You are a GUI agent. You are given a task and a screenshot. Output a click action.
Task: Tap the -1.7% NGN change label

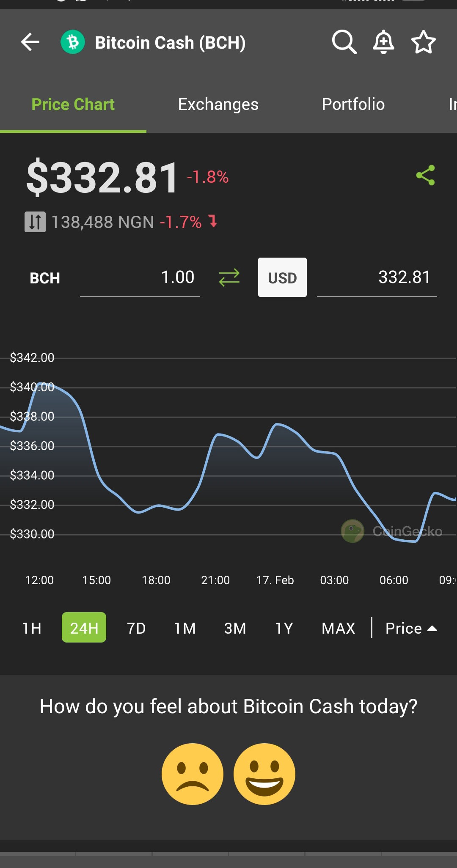pos(181,222)
